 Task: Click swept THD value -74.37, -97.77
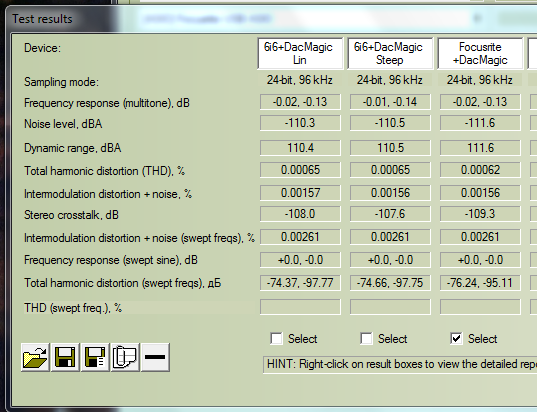(x=300, y=283)
